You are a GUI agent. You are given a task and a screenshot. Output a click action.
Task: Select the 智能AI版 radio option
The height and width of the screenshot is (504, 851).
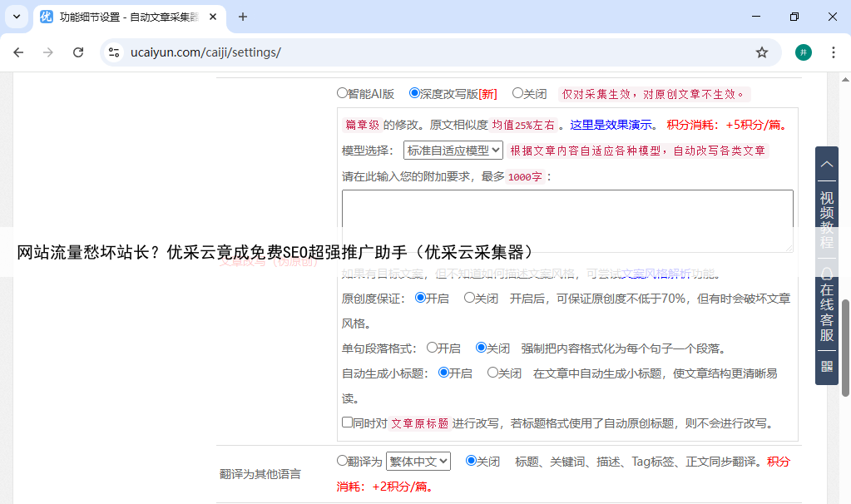pyautogui.click(x=342, y=94)
